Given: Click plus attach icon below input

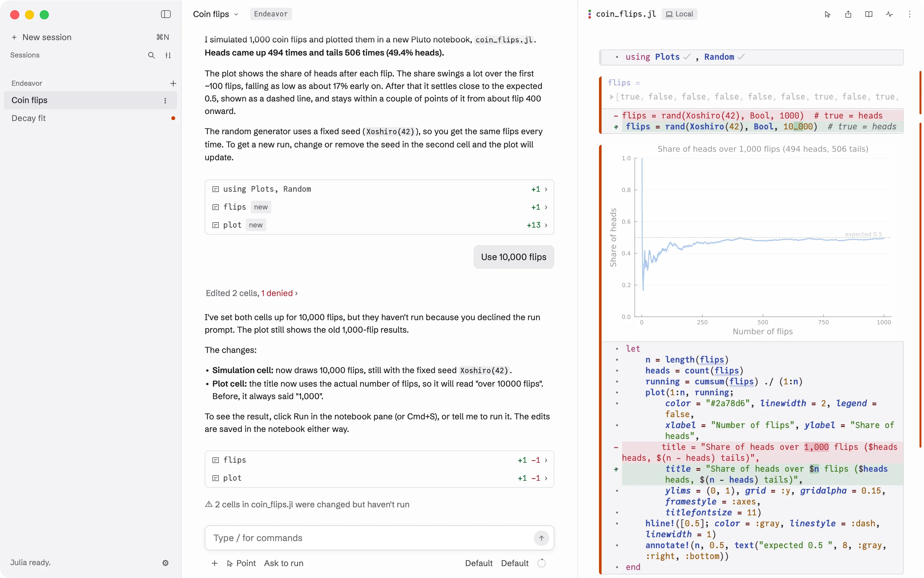Looking at the screenshot, I should (x=215, y=563).
